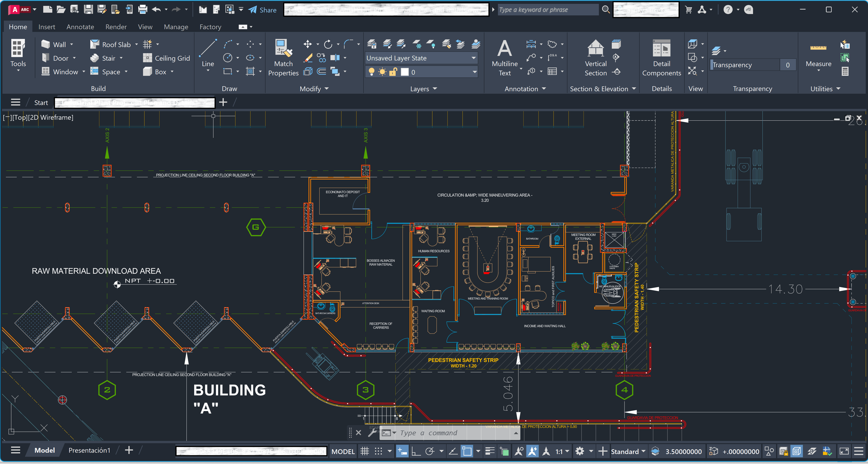868x464 pixels.
Task: Toggle layer on/off lightbulb icon
Action: (371, 72)
